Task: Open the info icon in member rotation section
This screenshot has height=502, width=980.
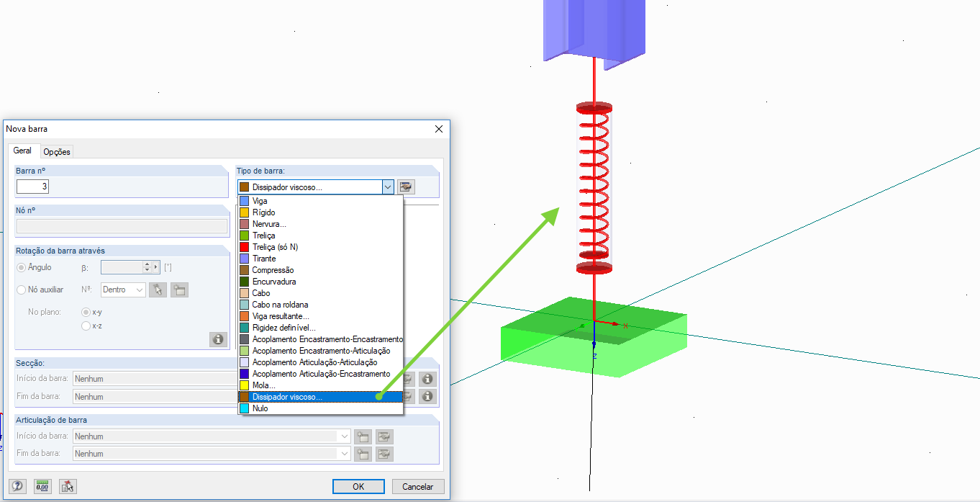Action: [x=218, y=339]
